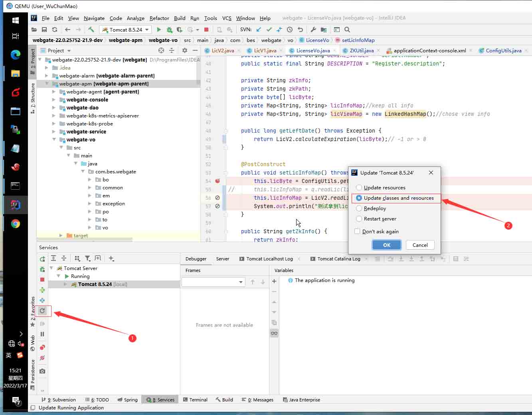Click the Debug bug icon in main toolbar

pyautogui.click(x=169, y=30)
